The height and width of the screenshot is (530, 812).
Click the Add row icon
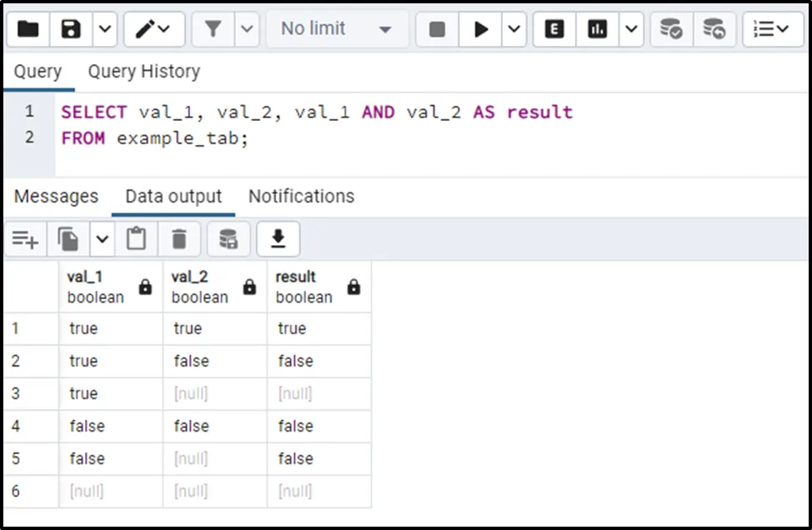(x=25, y=240)
